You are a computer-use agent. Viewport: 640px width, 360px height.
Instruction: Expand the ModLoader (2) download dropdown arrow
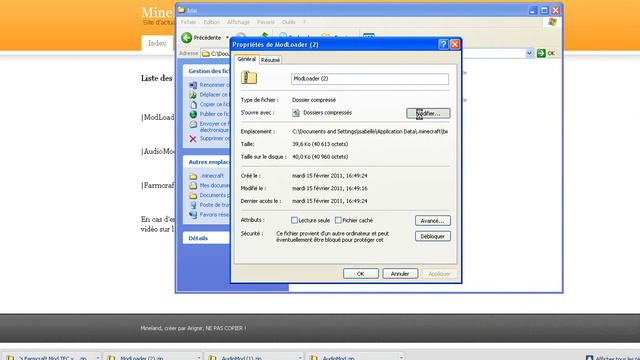coord(199,358)
